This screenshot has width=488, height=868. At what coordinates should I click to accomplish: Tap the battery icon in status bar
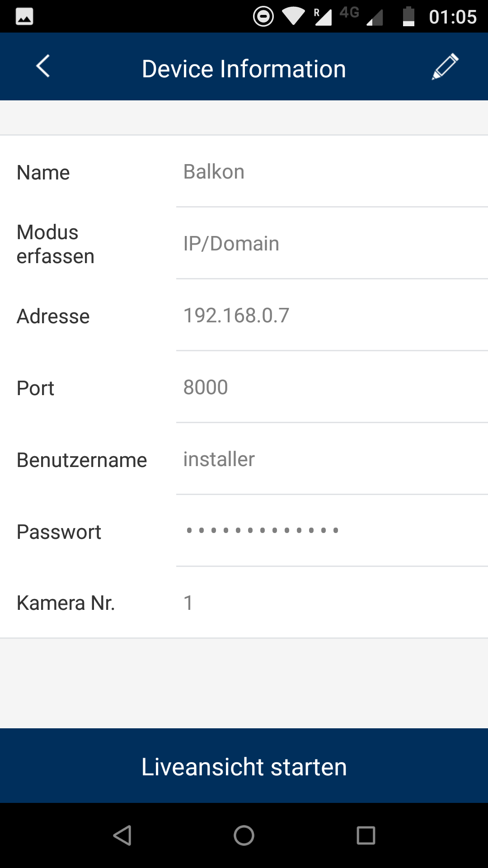click(408, 17)
